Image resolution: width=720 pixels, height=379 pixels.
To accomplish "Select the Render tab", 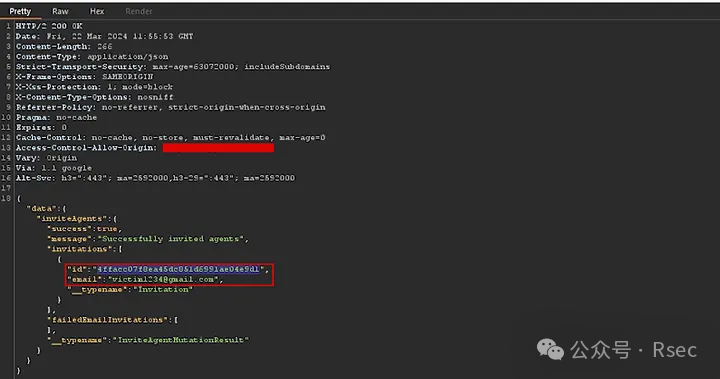I will (139, 11).
